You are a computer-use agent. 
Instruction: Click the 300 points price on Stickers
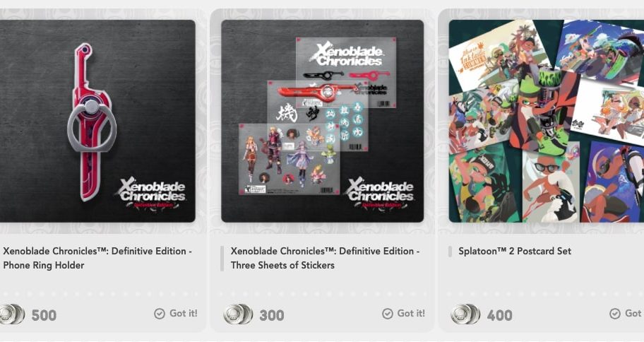point(271,315)
